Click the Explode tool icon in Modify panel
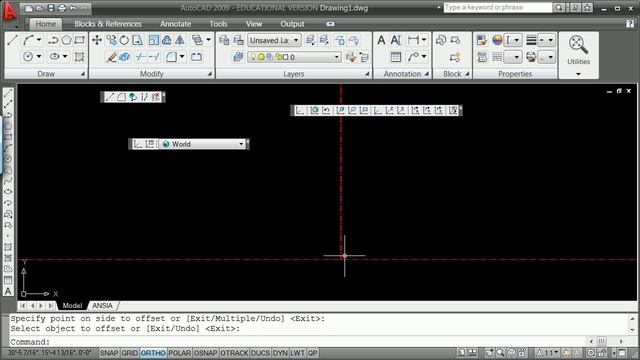The height and width of the screenshot is (360, 640). click(125, 57)
